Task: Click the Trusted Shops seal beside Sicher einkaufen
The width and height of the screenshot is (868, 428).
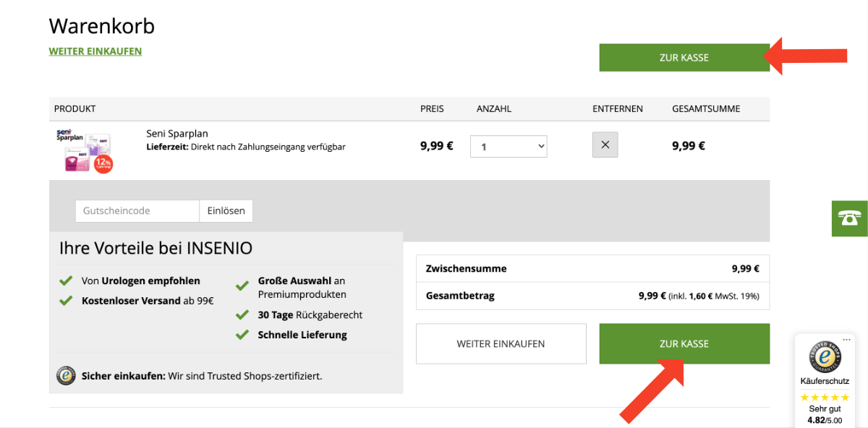Action: (x=66, y=376)
